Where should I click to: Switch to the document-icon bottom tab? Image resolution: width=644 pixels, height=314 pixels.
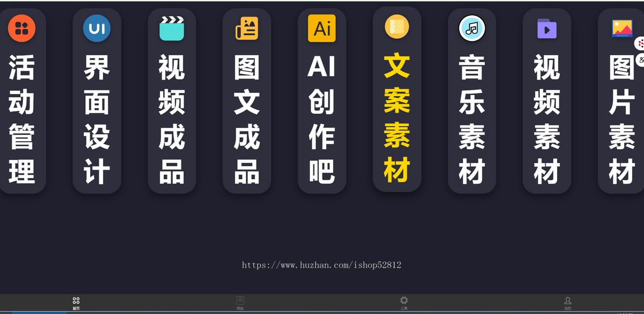click(240, 303)
